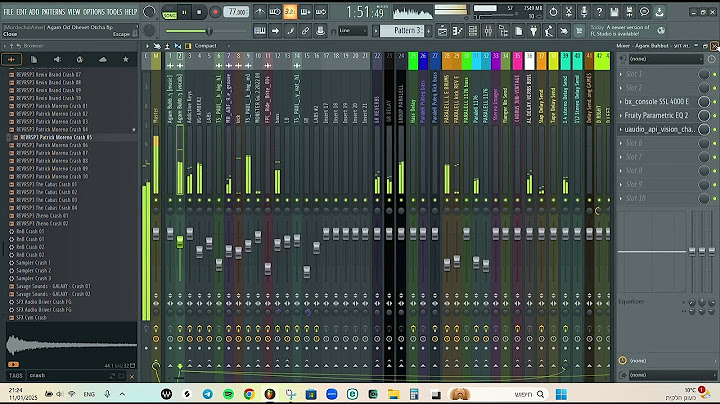The height and width of the screenshot is (404, 720).
Task: Toggle the metronome icon
Action: (x=260, y=12)
